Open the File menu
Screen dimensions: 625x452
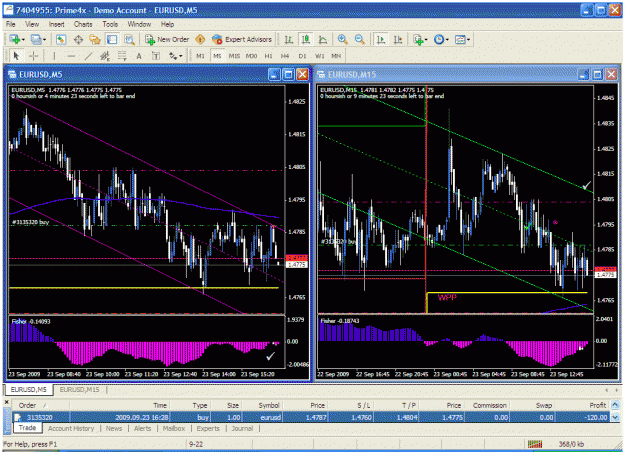[x=10, y=24]
